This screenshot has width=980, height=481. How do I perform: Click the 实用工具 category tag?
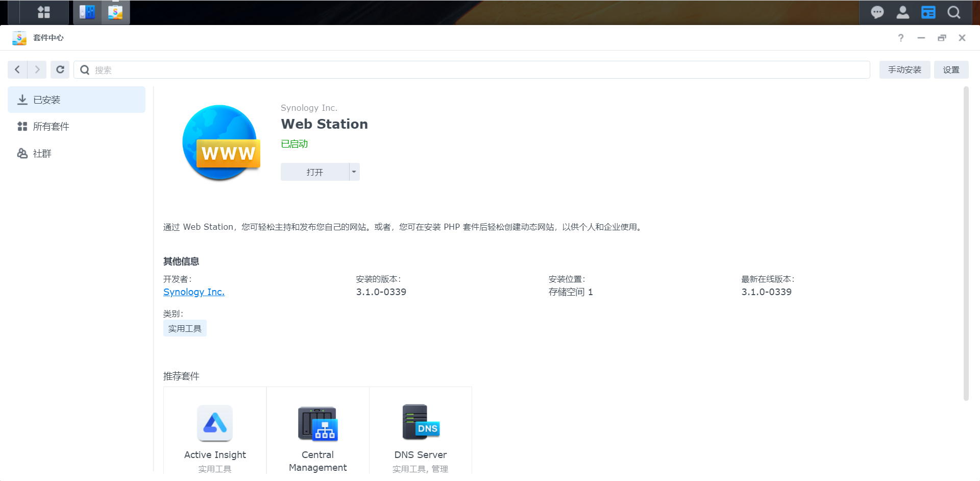coord(185,328)
